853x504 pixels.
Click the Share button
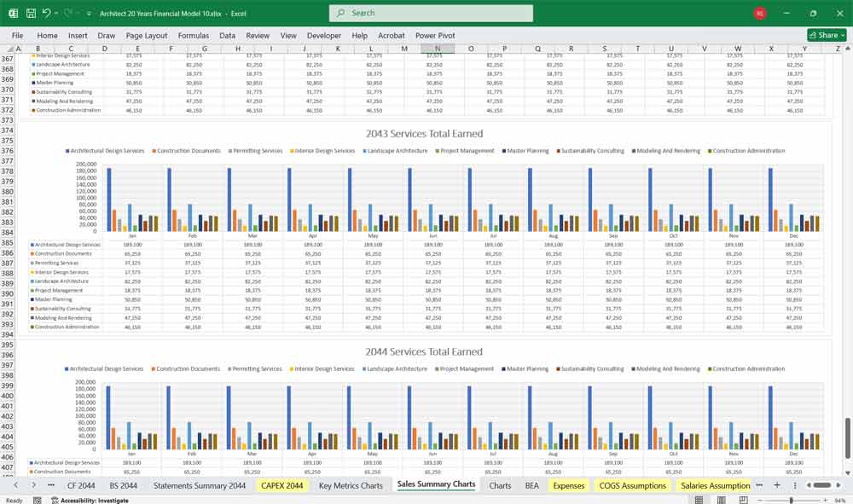point(821,35)
